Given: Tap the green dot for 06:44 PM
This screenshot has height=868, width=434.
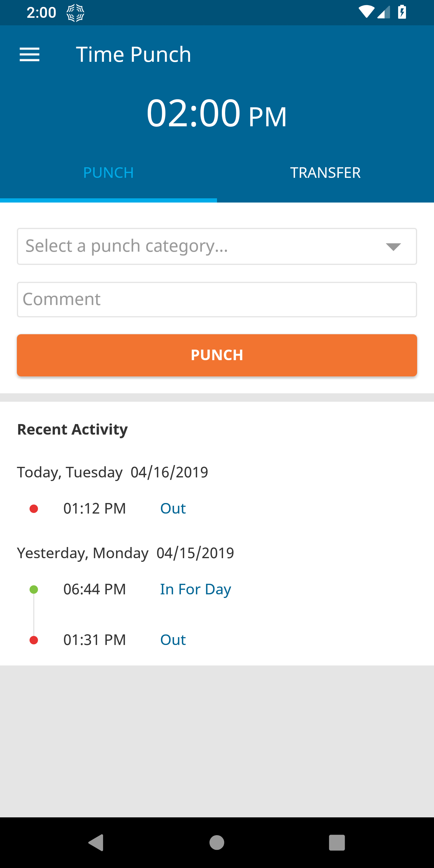Looking at the screenshot, I should 34,589.
